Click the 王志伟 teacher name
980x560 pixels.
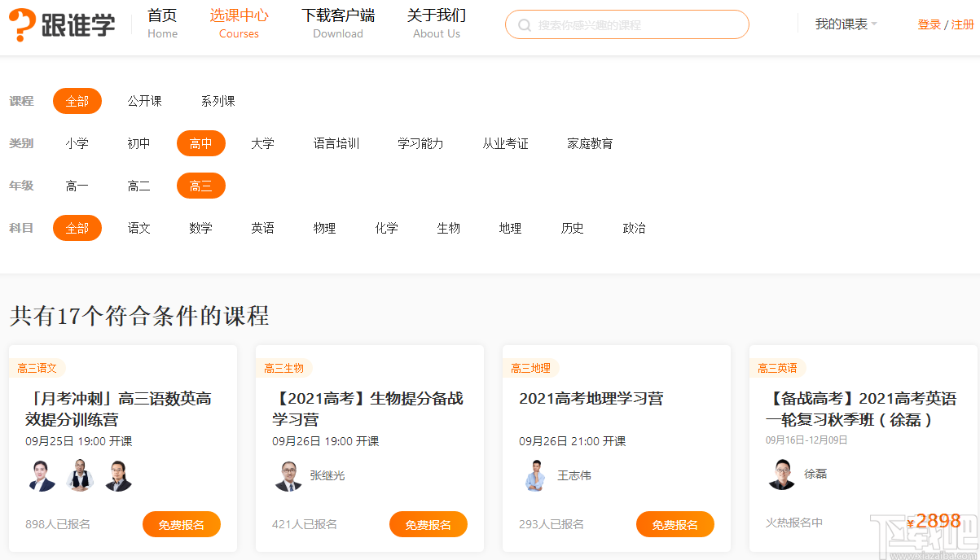click(x=574, y=475)
